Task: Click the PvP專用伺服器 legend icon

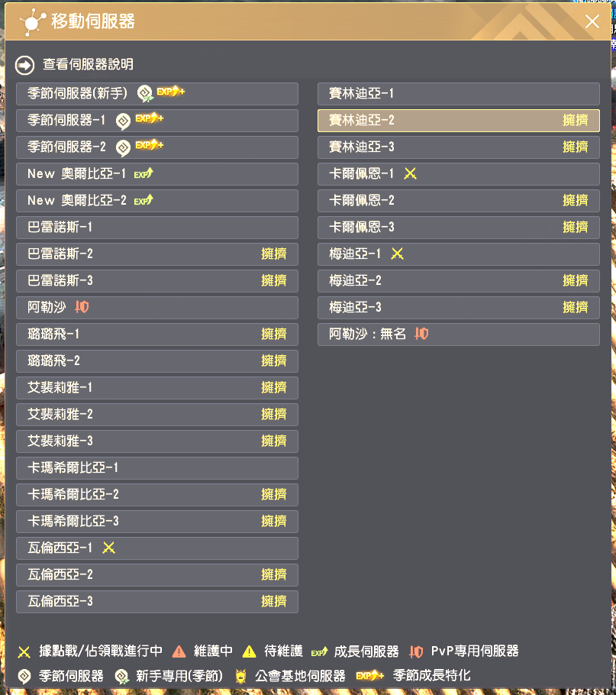Action: (x=416, y=651)
